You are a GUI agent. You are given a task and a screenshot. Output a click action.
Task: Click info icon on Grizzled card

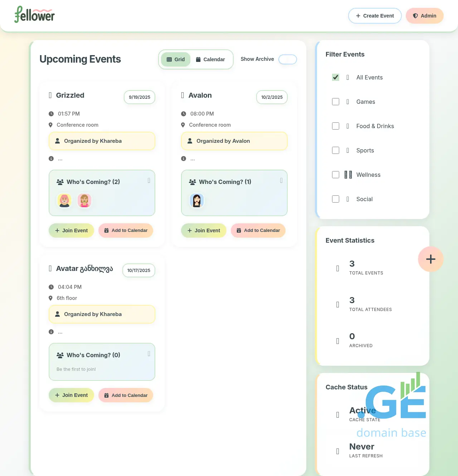(51, 159)
